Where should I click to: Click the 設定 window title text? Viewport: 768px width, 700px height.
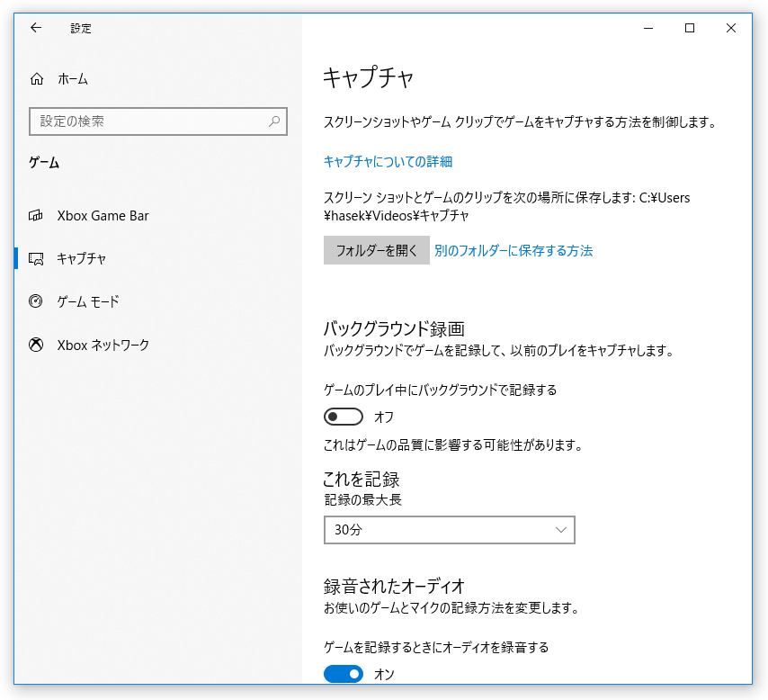click(x=81, y=29)
